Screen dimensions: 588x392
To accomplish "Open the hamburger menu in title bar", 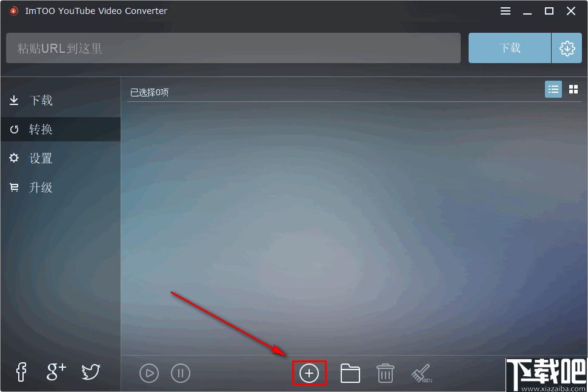I will [x=505, y=11].
